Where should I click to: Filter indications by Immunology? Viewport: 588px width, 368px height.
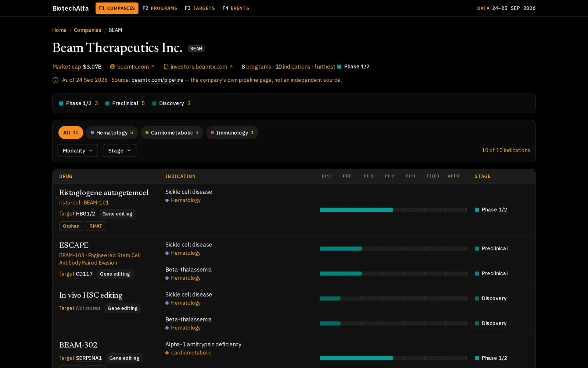point(232,132)
